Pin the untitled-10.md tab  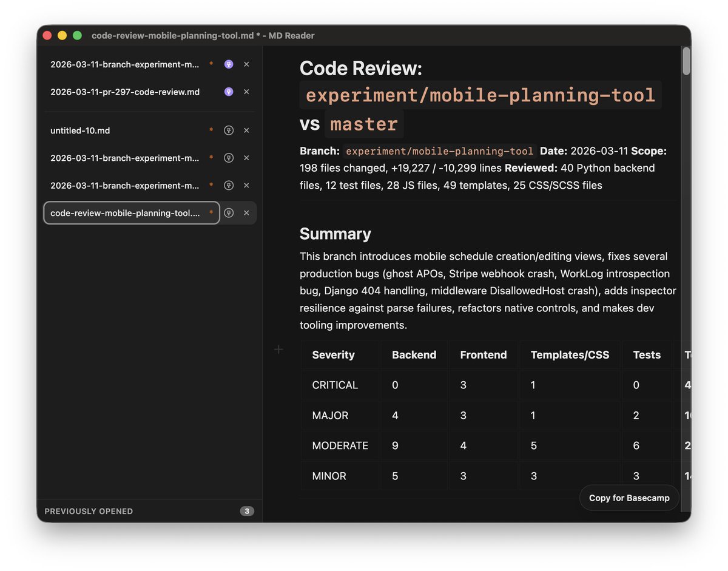tap(229, 130)
